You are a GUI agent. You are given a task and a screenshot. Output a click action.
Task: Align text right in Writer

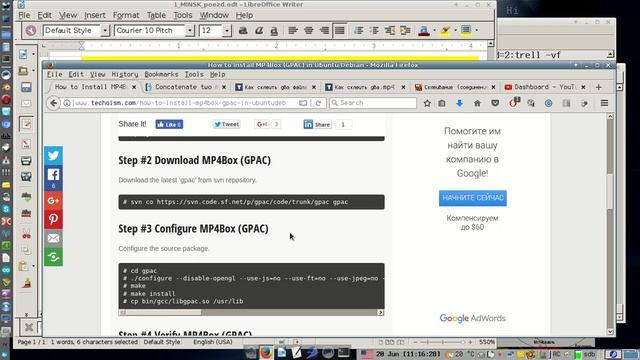(x=324, y=31)
